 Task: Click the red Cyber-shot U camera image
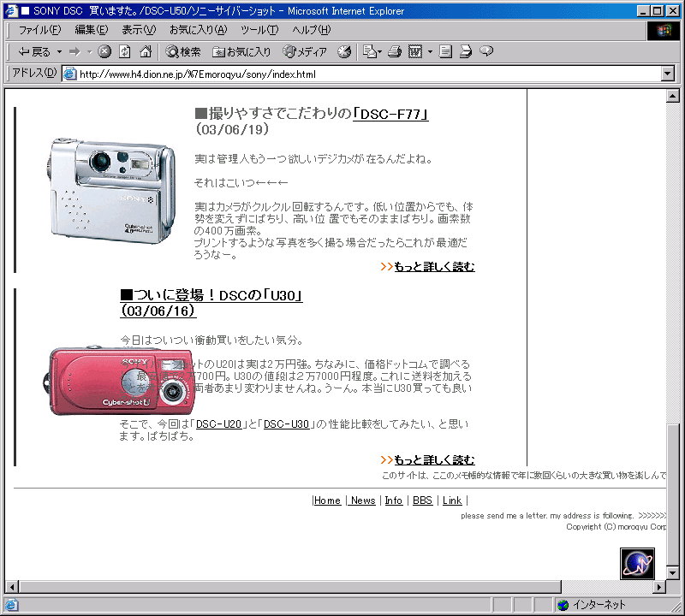120,380
